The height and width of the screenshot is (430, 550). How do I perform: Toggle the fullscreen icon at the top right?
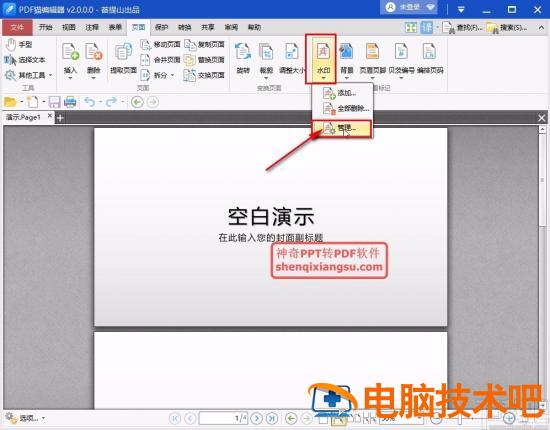411,28
